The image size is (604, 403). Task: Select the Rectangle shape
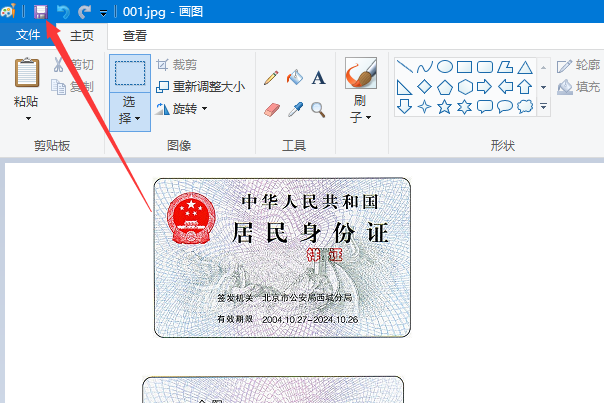tap(465, 67)
